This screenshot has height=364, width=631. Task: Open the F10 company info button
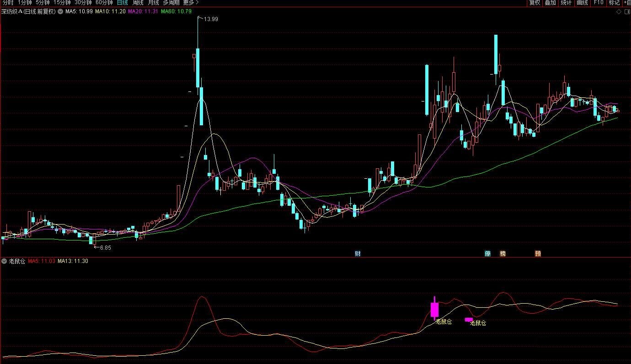(x=598, y=3)
